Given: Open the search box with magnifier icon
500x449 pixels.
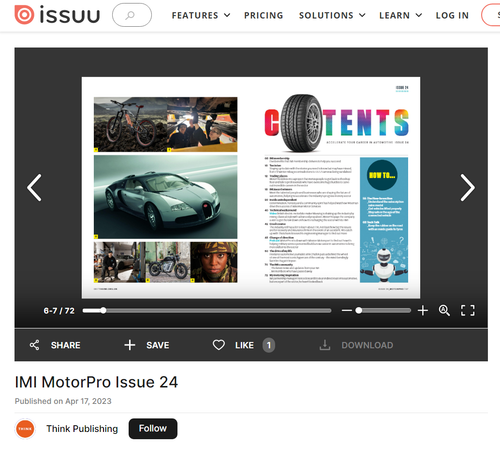Looking at the screenshot, I should tap(132, 15).
